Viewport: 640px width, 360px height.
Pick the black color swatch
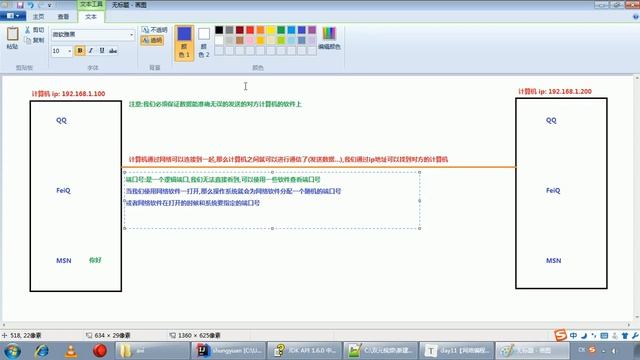[x=219, y=30]
